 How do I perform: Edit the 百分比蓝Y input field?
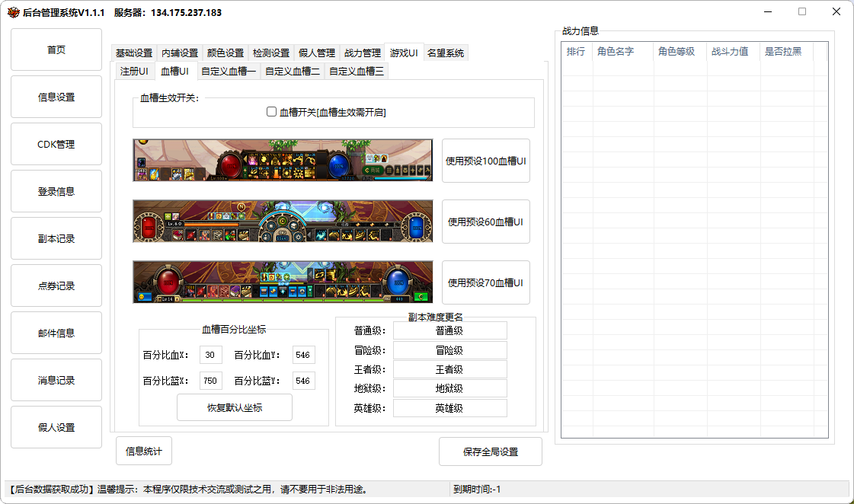tap(303, 381)
